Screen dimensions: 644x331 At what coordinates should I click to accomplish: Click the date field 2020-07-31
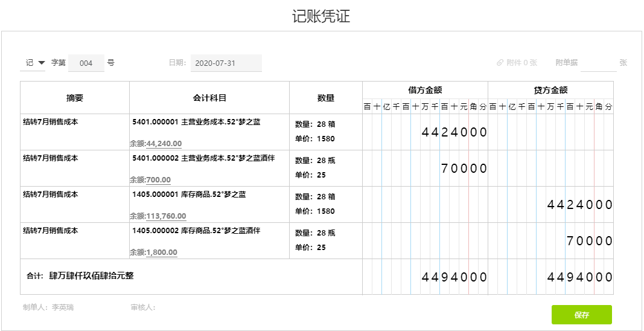226,63
